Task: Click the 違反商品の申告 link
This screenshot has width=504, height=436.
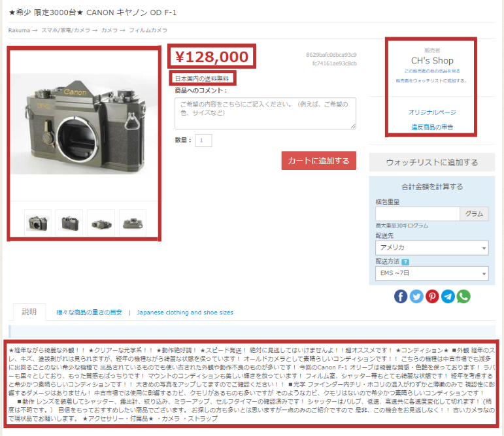Action: pos(432,127)
